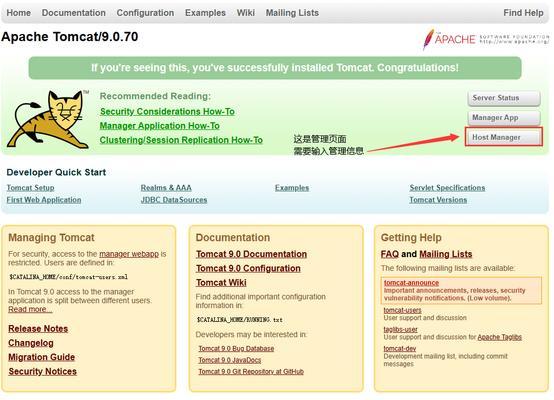Screen dimensions: 554x400
Task: Open Clustering/Session Replication How-To link
Action: point(181,140)
